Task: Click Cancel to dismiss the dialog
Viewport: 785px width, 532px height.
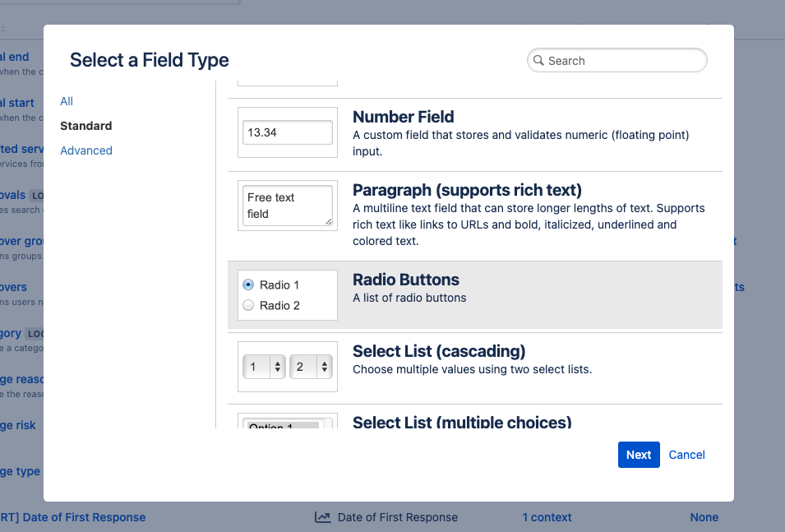Action: [x=686, y=455]
